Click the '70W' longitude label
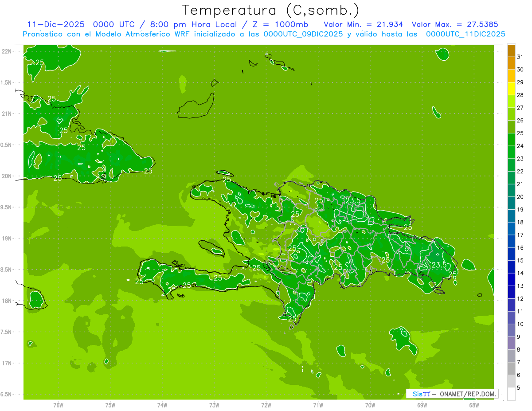 pos(370,405)
